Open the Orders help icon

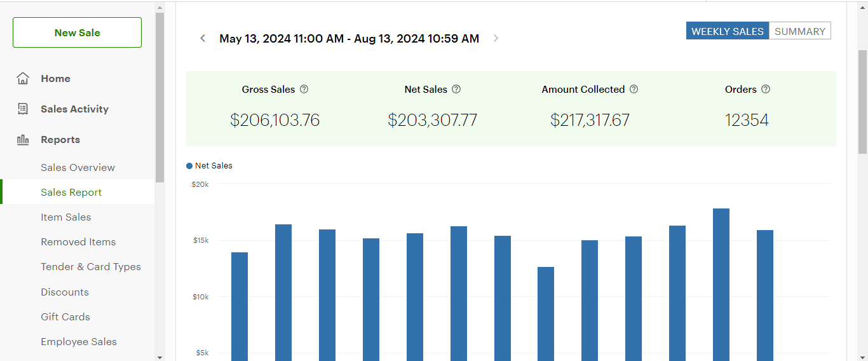pyautogui.click(x=766, y=90)
